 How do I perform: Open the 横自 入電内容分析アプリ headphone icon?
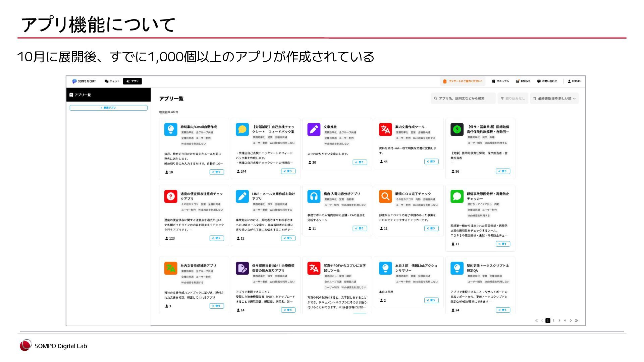(x=314, y=196)
